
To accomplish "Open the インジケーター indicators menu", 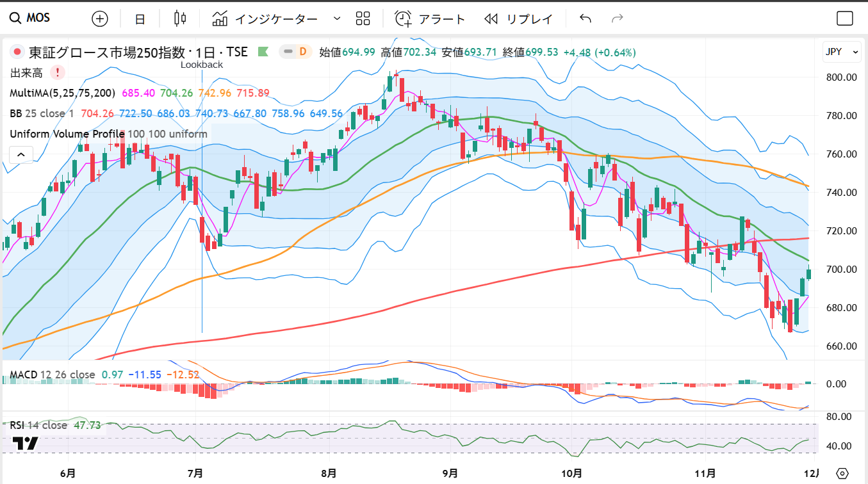I will 265,19.
